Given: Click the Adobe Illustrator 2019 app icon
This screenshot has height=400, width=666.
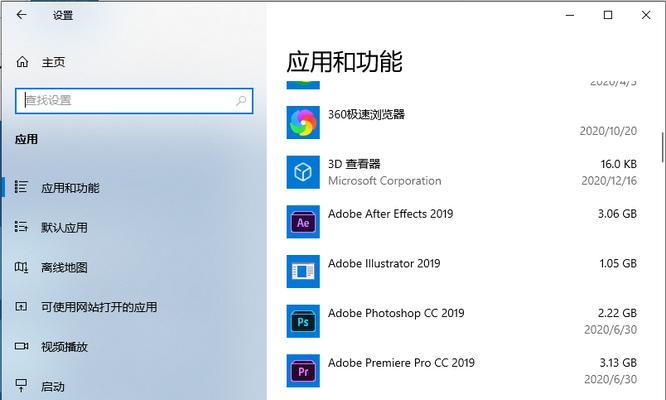Looking at the screenshot, I should point(303,271).
